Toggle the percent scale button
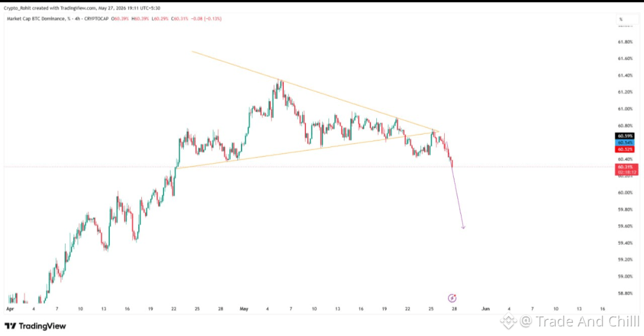This screenshot has height=336, width=644. click(x=621, y=19)
